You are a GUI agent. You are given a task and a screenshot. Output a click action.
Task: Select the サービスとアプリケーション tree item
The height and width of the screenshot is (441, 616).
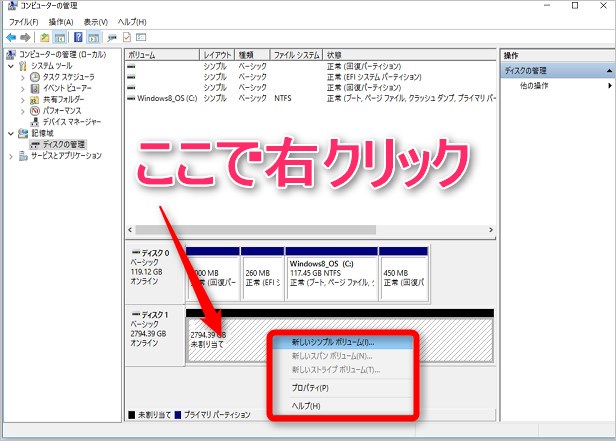click(66, 156)
